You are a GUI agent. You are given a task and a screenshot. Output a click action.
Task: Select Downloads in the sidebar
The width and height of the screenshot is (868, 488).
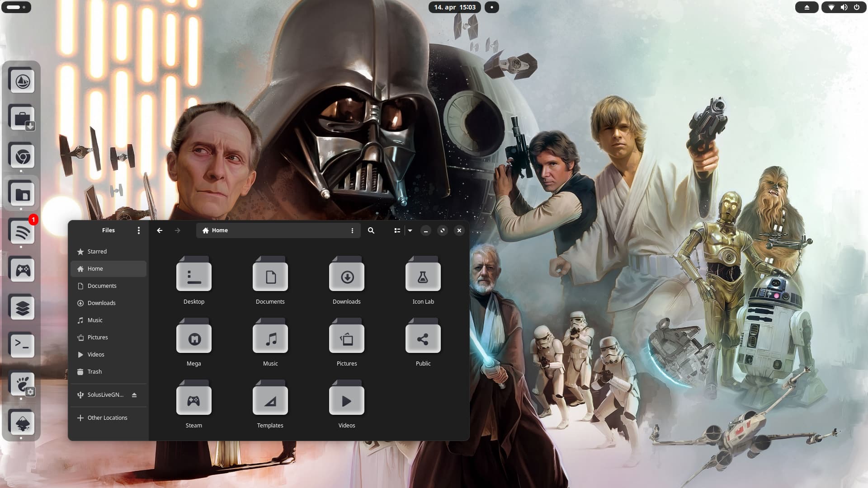tap(108, 303)
